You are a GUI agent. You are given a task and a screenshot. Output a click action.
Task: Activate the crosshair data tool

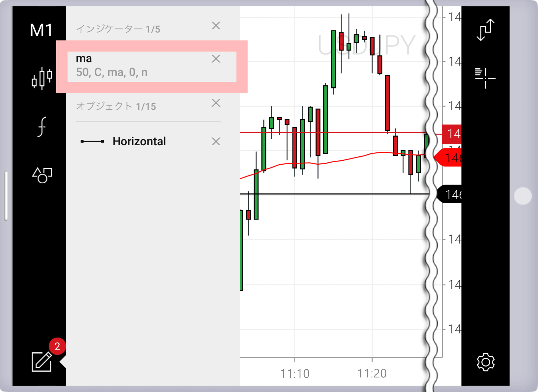point(486,78)
